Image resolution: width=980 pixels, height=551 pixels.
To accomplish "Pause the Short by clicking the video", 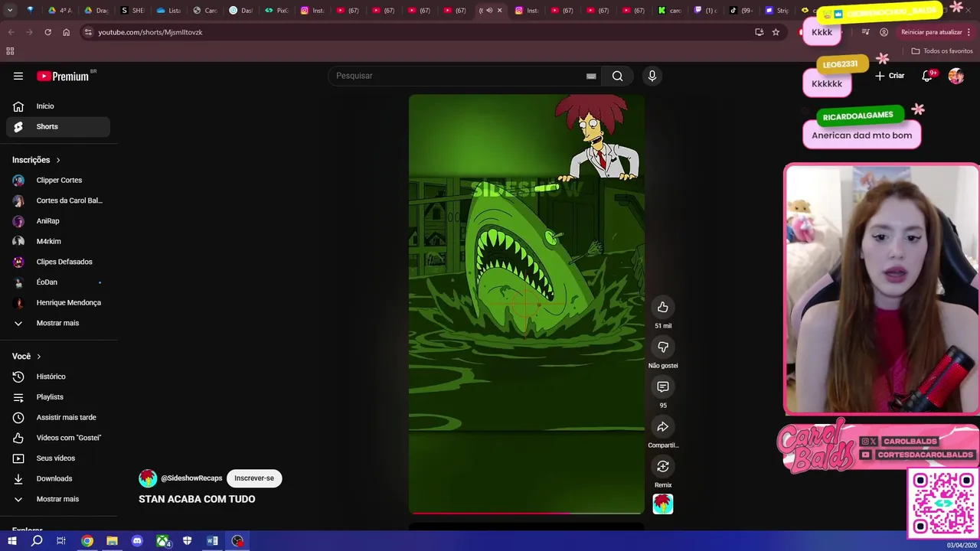I will [x=527, y=304].
